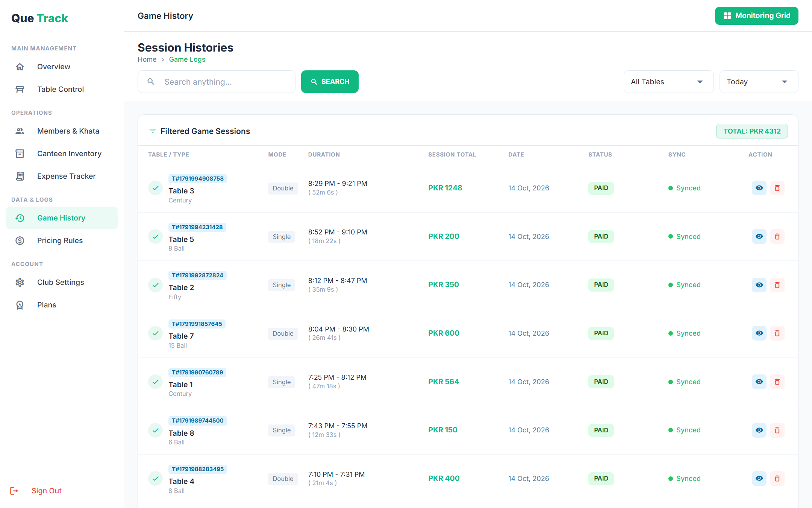The width and height of the screenshot is (812, 508).
Task: Click the check circle for Table 8 row
Action: coord(155,430)
